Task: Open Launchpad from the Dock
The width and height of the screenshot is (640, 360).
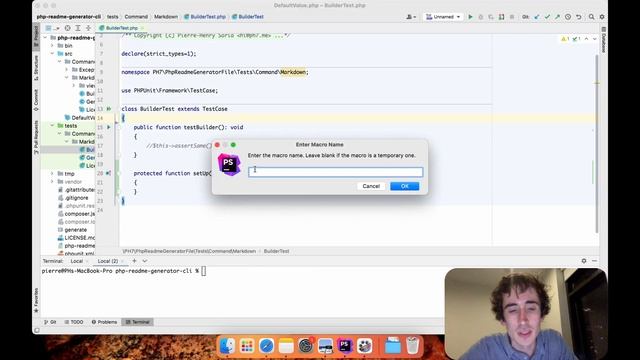Action: point(247,346)
